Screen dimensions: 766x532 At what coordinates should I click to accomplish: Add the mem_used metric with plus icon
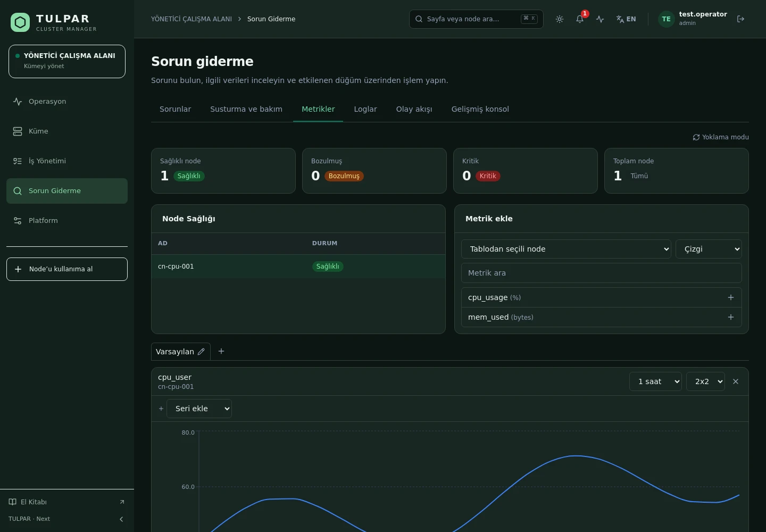pos(731,317)
